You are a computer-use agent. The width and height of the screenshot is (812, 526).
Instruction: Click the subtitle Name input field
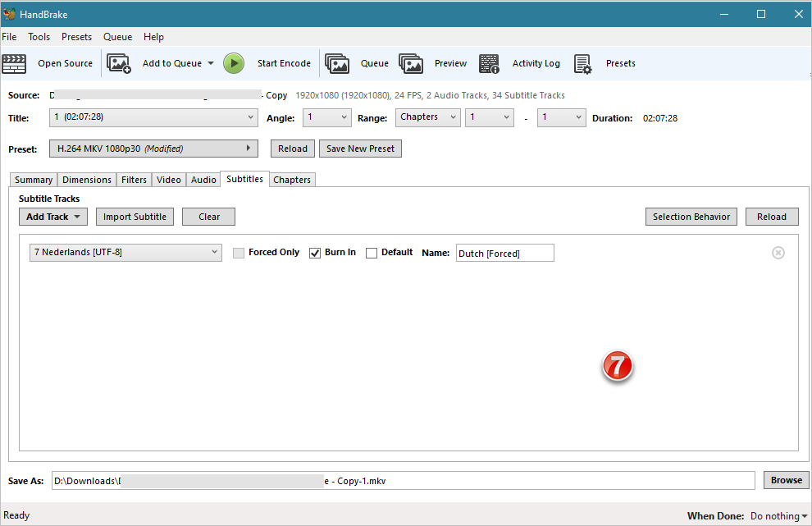[505, 253]
